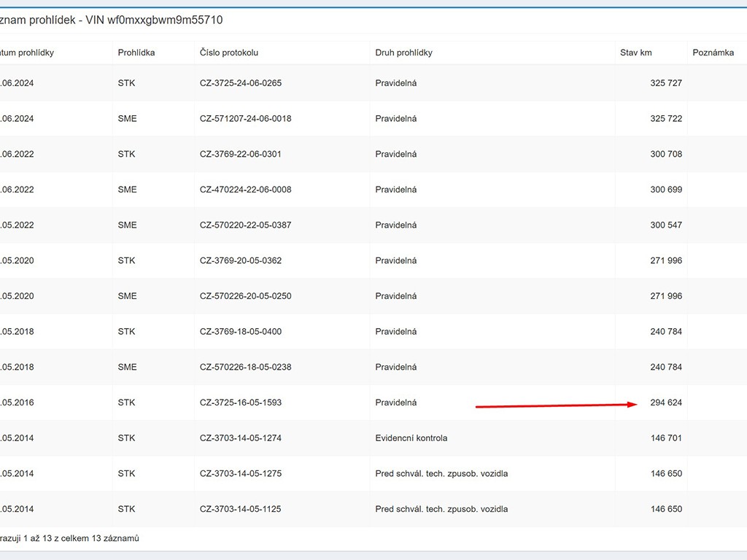Choose protocol CZ-570220-22-05-0387 row

coord(245,225)
